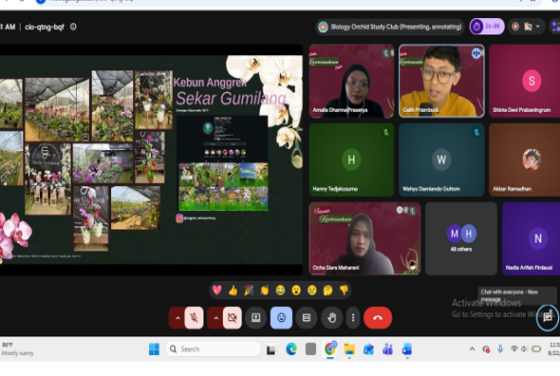The width and height of the screenshot is (560, 376).
Task: Send the party popper reaction
Action: click(x=249, y=290)
